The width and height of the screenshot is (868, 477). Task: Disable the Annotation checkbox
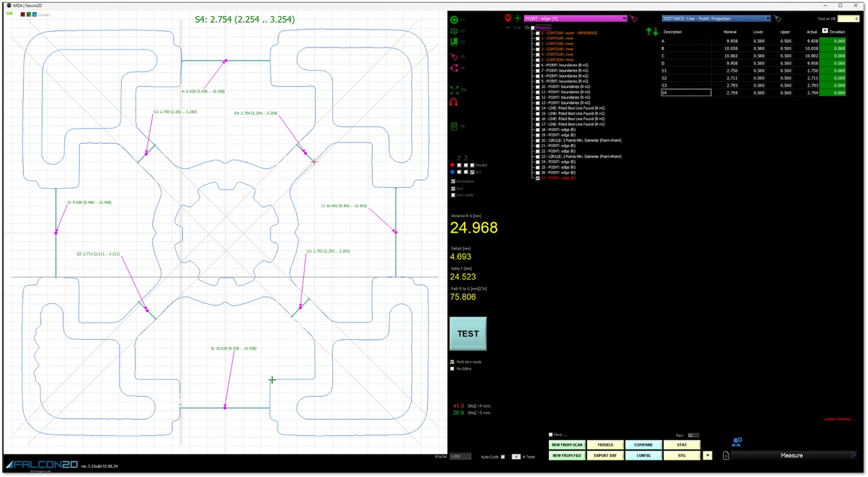point(453,182)
